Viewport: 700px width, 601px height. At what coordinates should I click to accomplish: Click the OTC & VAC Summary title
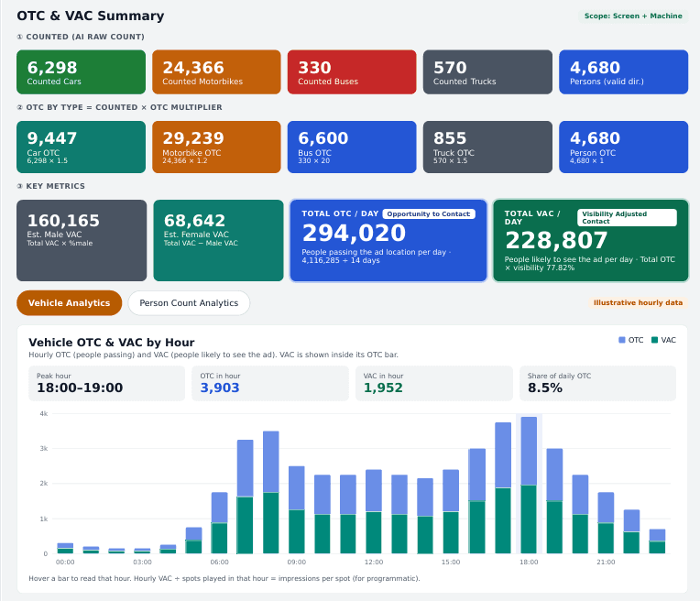(x=91, y=16)
